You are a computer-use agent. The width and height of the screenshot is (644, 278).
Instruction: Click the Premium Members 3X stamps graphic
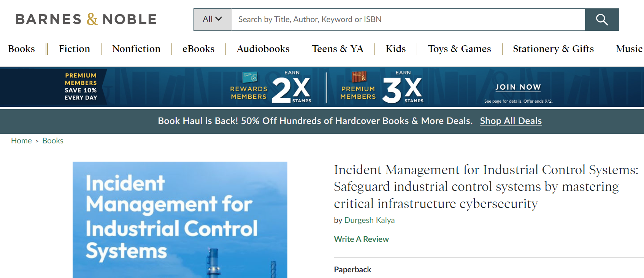(x=382, y=88)
